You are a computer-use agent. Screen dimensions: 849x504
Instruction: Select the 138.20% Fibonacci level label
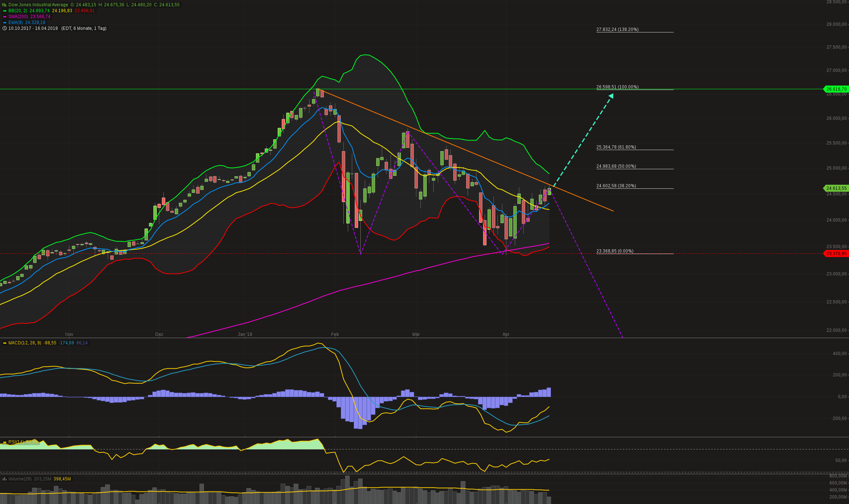click(617, 29)
